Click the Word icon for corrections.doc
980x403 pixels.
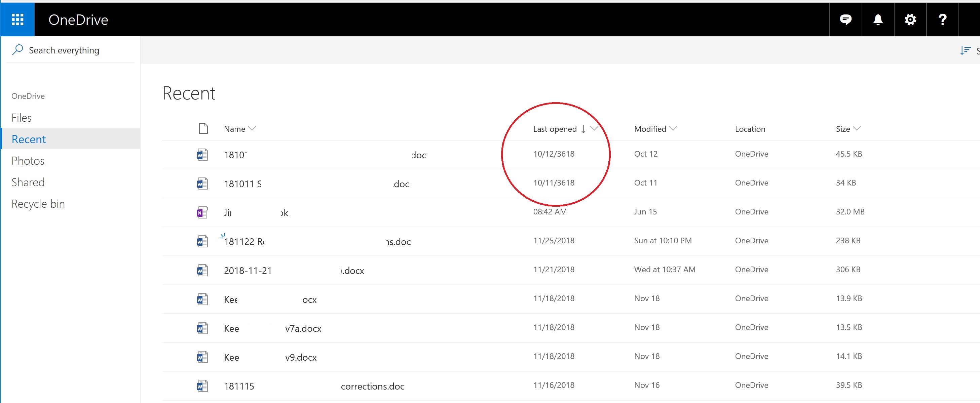coord(202,386)
